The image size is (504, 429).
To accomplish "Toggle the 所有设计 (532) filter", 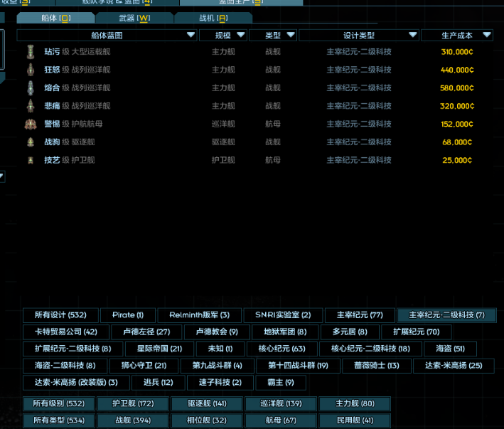I will [60, 315].
